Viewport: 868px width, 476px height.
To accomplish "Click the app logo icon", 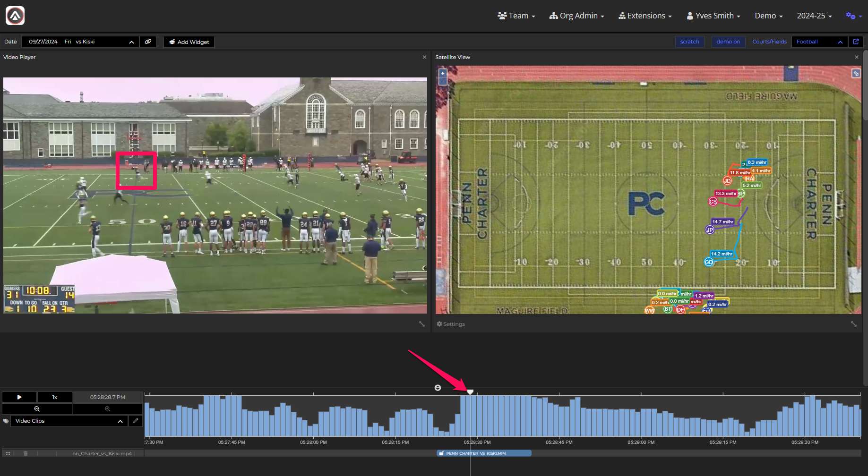I will click(15, 16).
